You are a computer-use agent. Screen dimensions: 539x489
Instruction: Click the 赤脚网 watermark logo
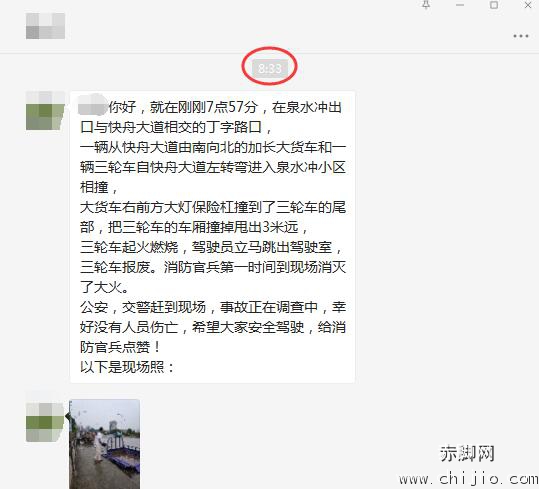coord(467,453)
